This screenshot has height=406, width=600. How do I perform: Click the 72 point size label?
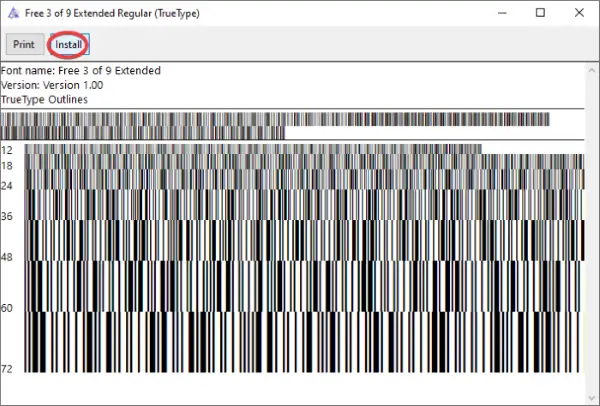tap(7, 369)
